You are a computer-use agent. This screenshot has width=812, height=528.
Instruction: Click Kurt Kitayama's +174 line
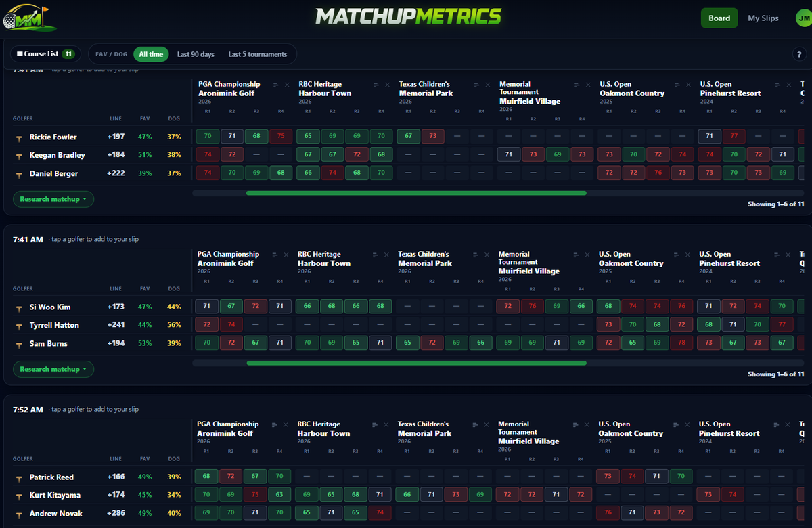pyautogui.click(x=116, y=496)
